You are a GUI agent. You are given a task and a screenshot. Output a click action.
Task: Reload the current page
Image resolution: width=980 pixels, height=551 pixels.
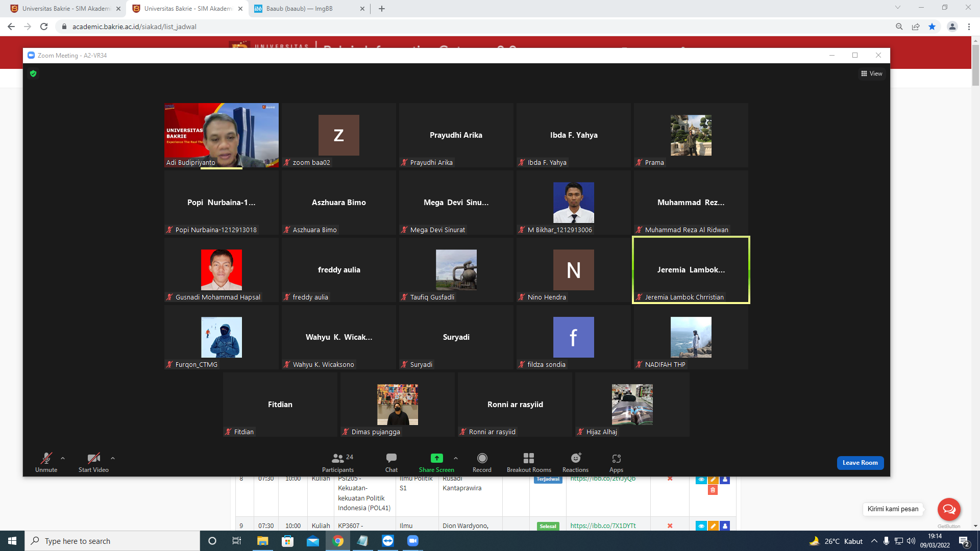44,27
